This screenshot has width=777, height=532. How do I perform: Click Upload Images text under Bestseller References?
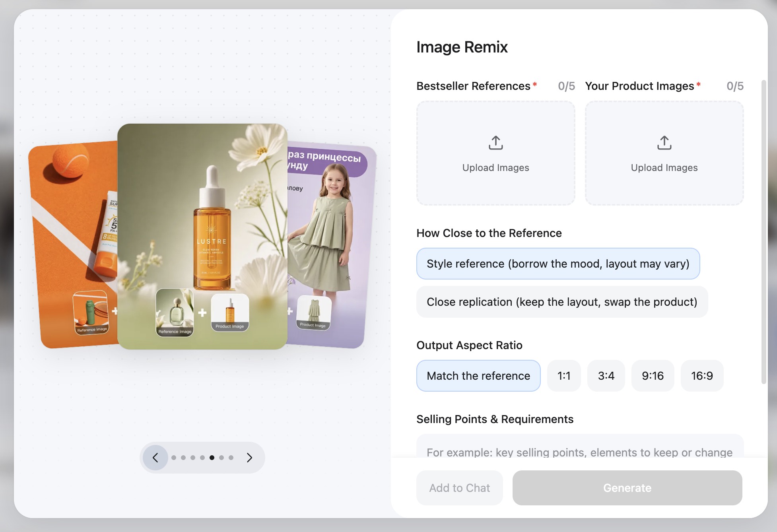495,168
